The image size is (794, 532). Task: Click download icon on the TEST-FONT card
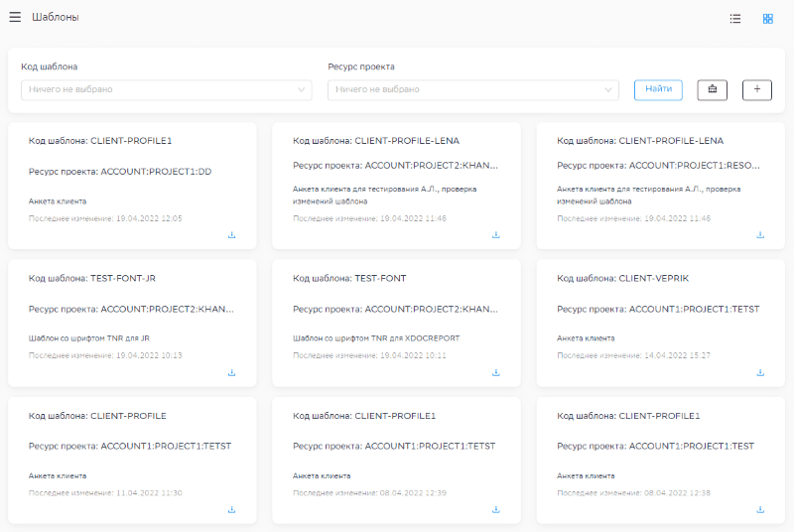[x=496, y=373]
